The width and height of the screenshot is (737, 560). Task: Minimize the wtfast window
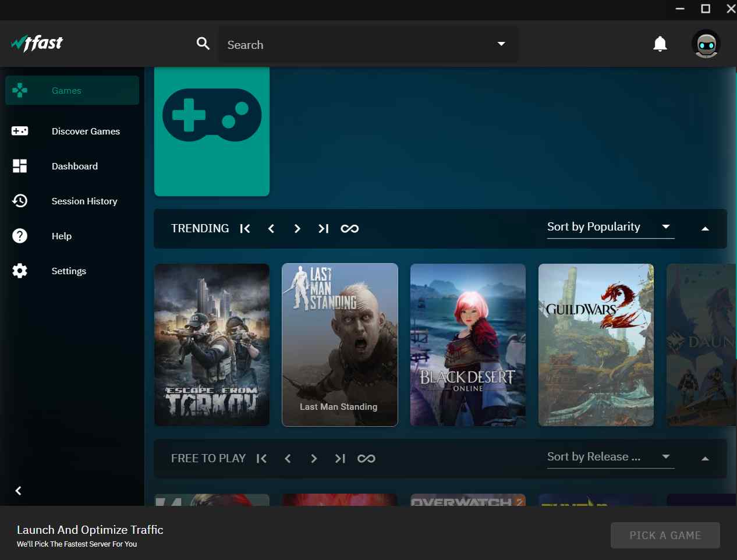coord(680,9)
